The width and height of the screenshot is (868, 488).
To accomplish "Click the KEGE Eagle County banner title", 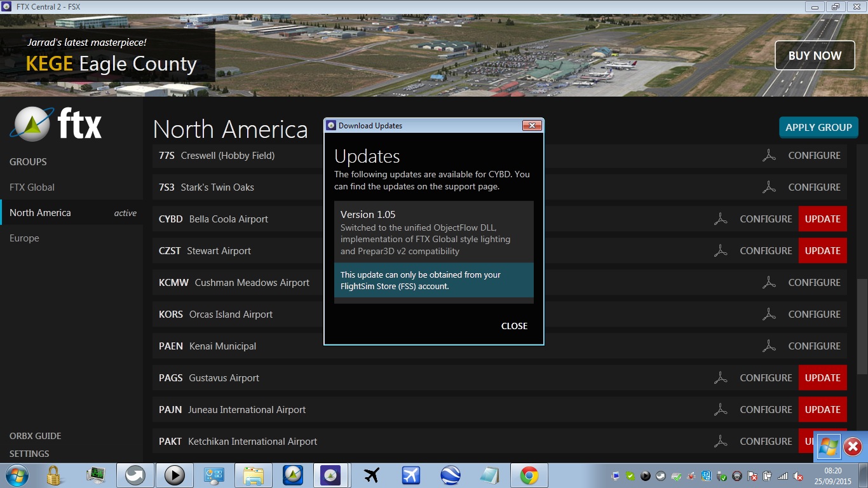I will (111, 64).
